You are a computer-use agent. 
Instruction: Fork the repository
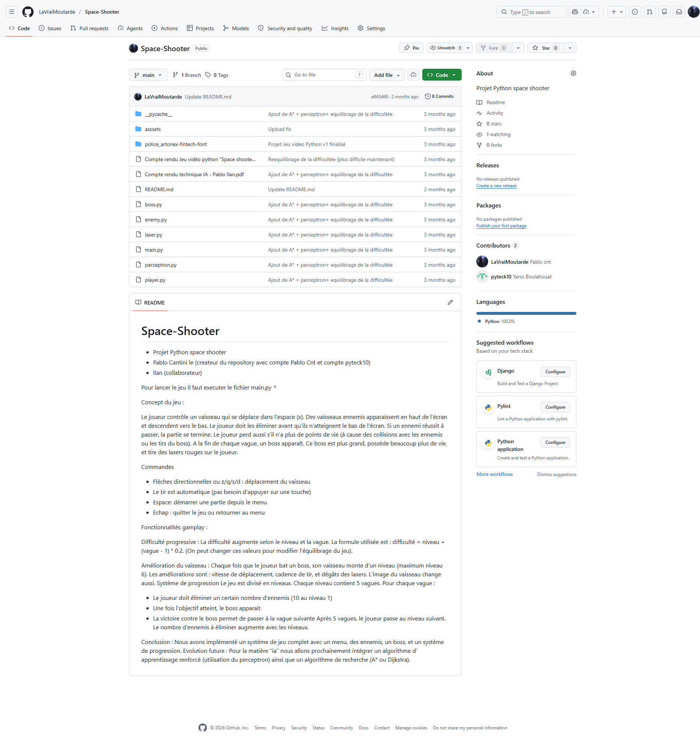(494, 48)
